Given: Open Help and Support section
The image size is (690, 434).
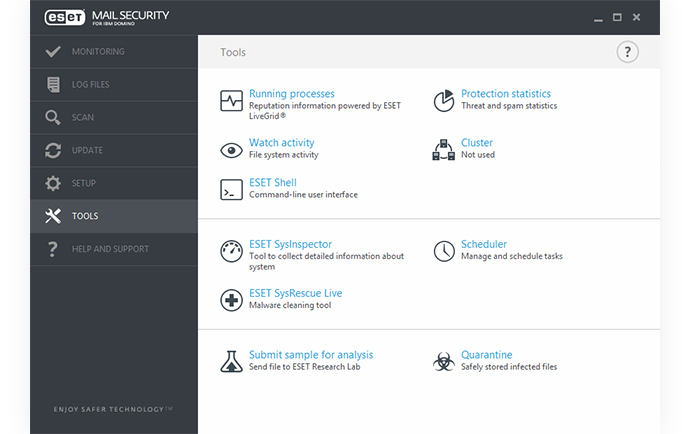Looking at the screenshot, I should point(114,249).
